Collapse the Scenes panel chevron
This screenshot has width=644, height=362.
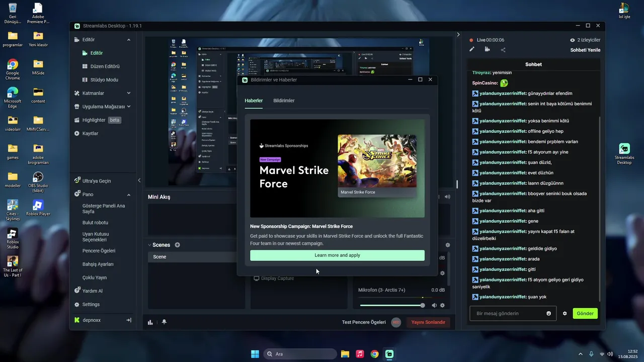point(149,245)
